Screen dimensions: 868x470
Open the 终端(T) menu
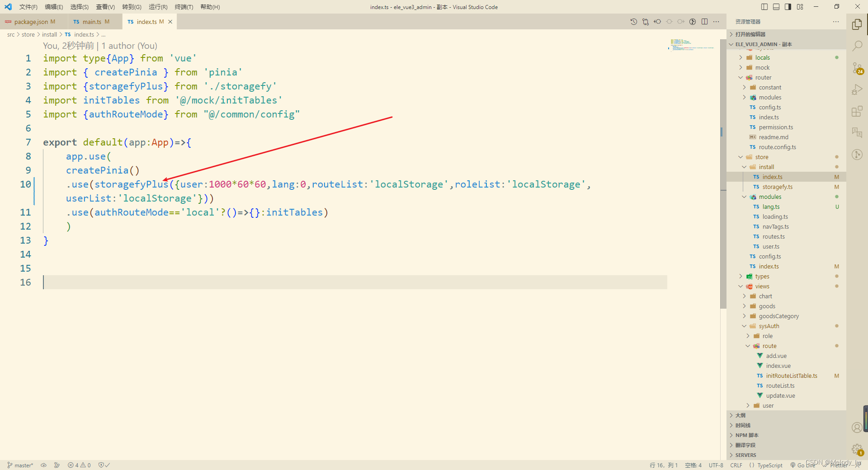pos(184,7)
